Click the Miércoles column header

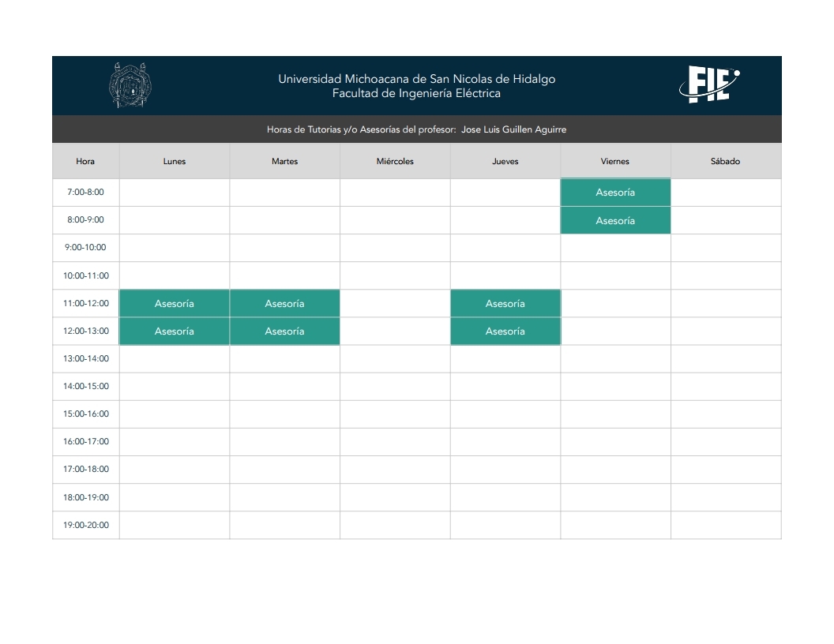pos(395,161)
